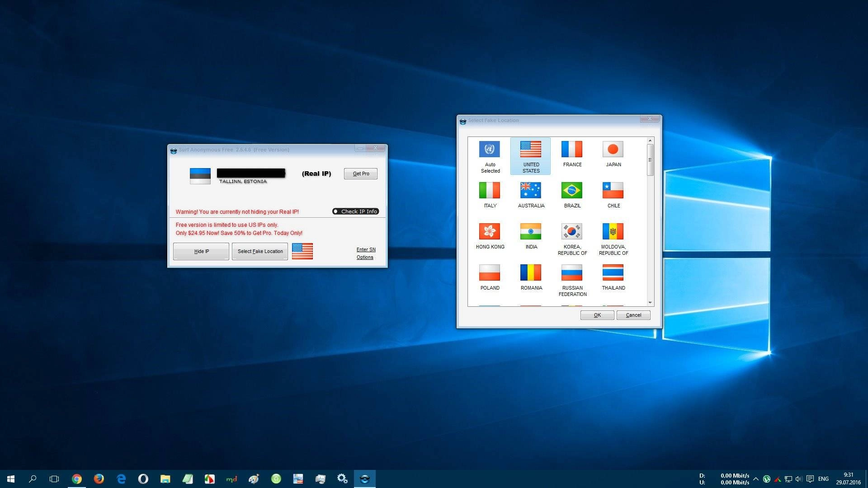The height and width of the screenshot is (488, 868).
Task: Choose the United States flag
Action: [x=531, y=149]
